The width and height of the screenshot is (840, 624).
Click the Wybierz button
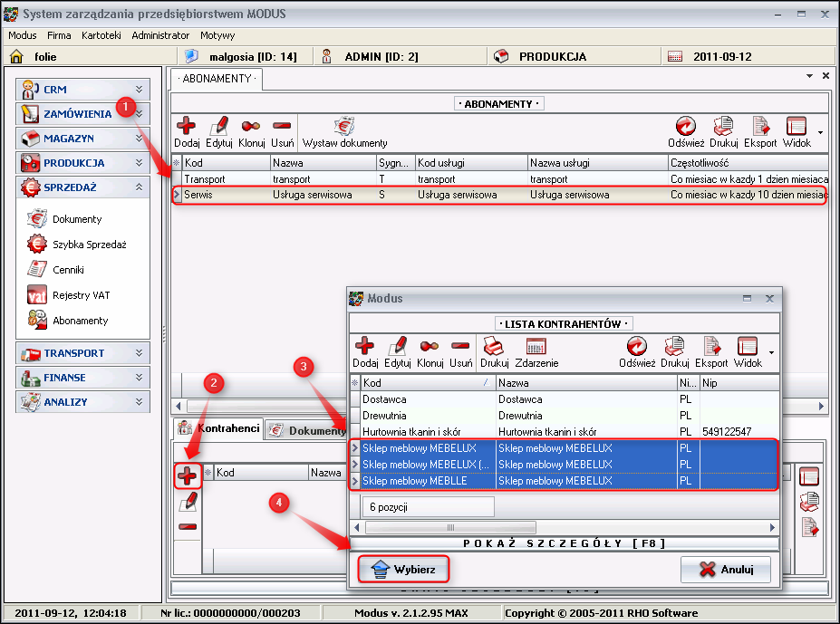405,569
